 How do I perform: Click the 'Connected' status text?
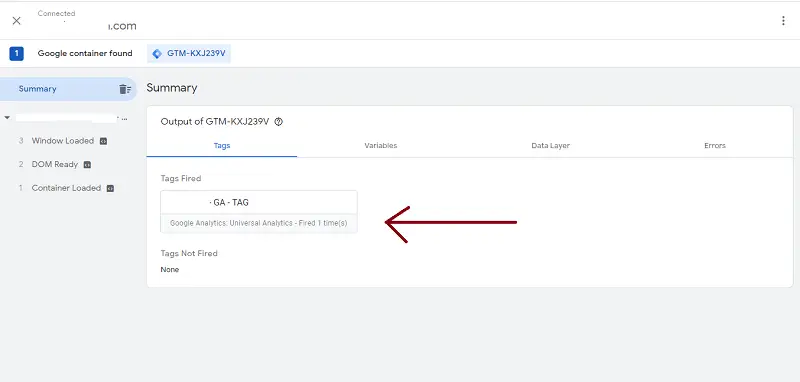56,13
